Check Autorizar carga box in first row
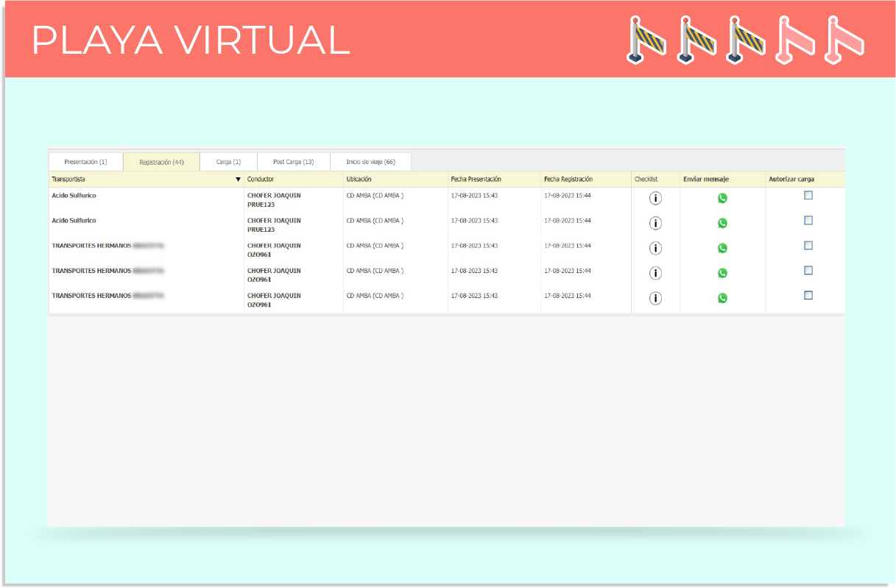Screen dimensions: 896x588 point(808,196)
